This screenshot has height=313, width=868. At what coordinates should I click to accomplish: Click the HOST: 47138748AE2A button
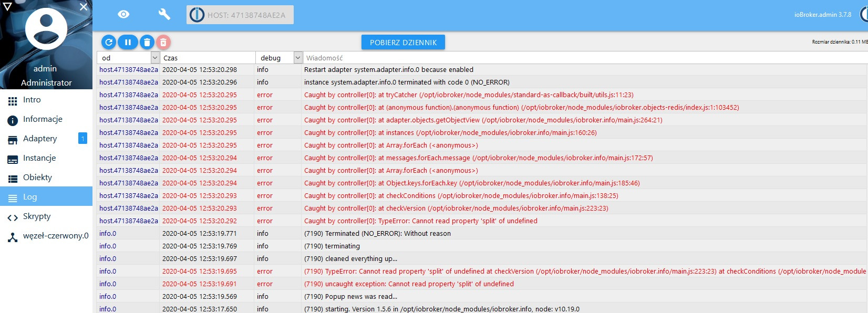[x=240, y=15]
